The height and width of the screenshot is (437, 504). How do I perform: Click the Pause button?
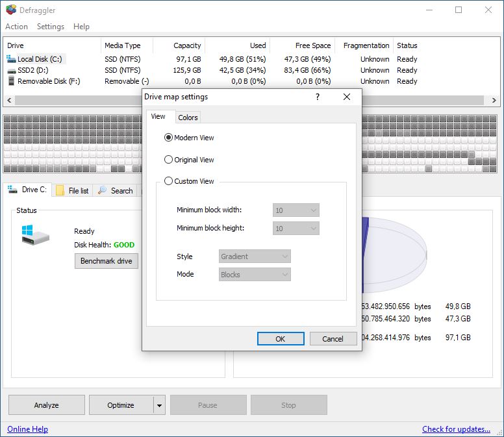point(208,405)
